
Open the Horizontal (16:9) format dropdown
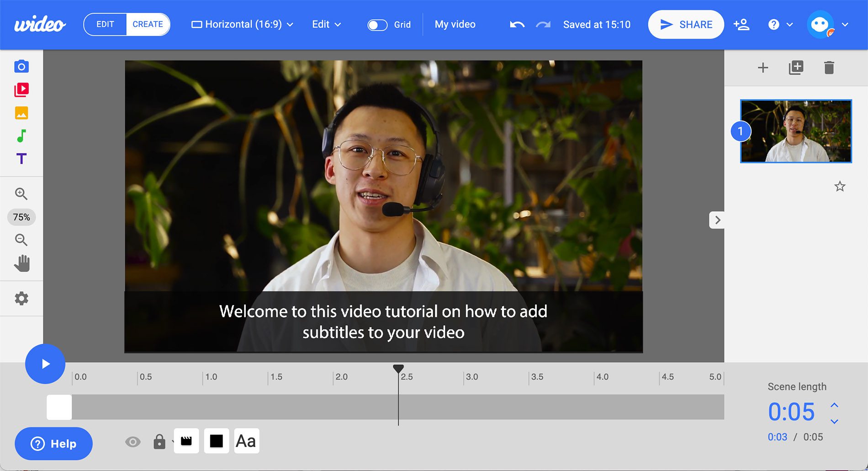pyautogui.click(x=242, y=24)
